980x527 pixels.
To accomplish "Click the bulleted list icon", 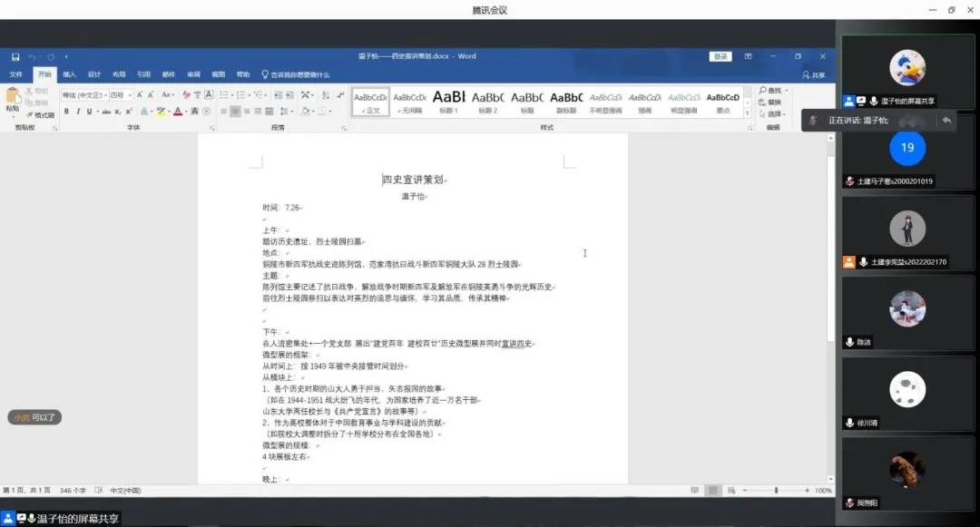I will (x=224, y=95).
